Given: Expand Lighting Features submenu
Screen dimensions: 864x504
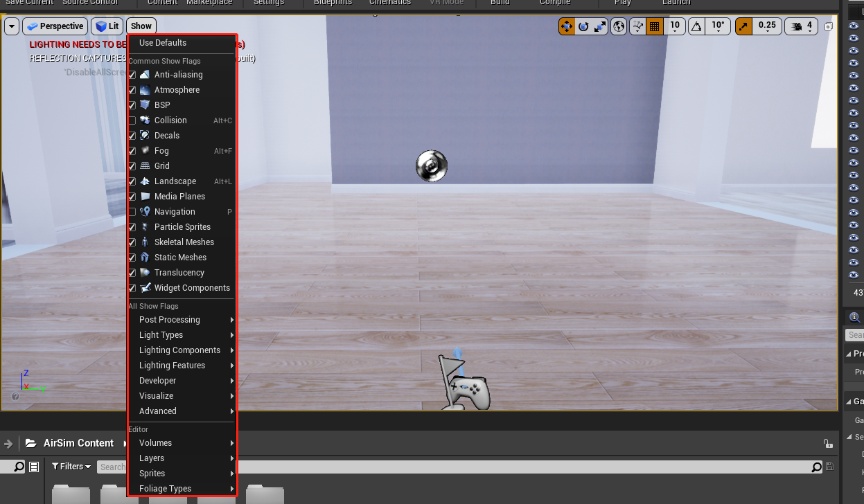Looking at the screenshot, I should click(x=182, y=366).
